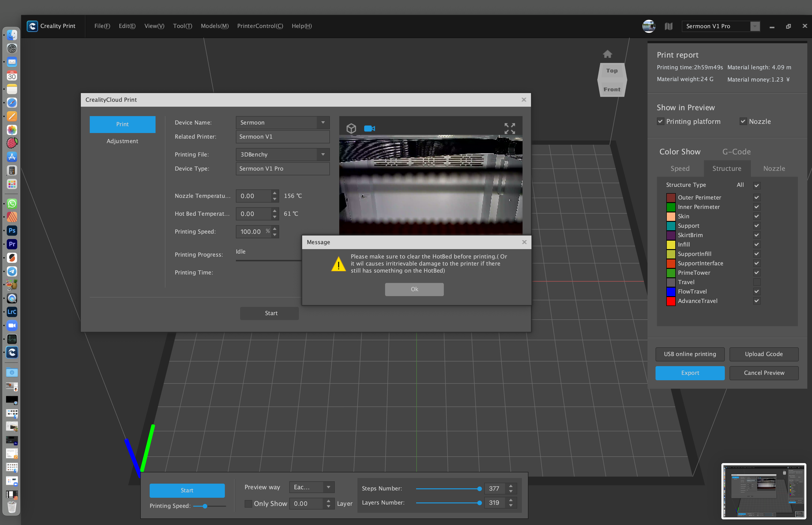The height and width of the screenshot is (525, 812).
Task: Open the Device Name dropdown
Action: 323,122
